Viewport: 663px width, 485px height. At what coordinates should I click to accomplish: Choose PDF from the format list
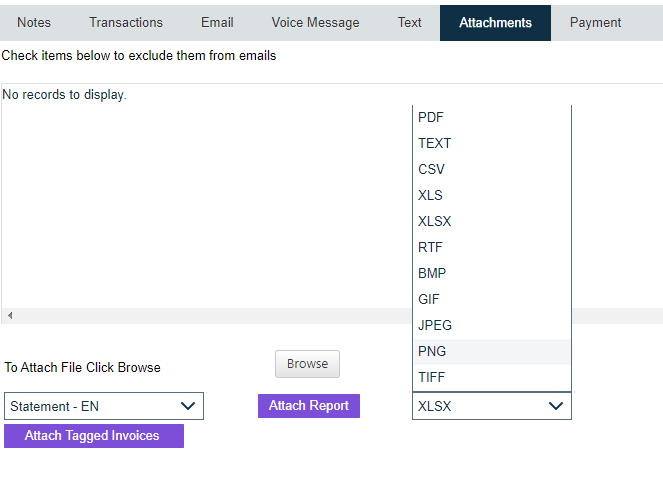[431, 117]
